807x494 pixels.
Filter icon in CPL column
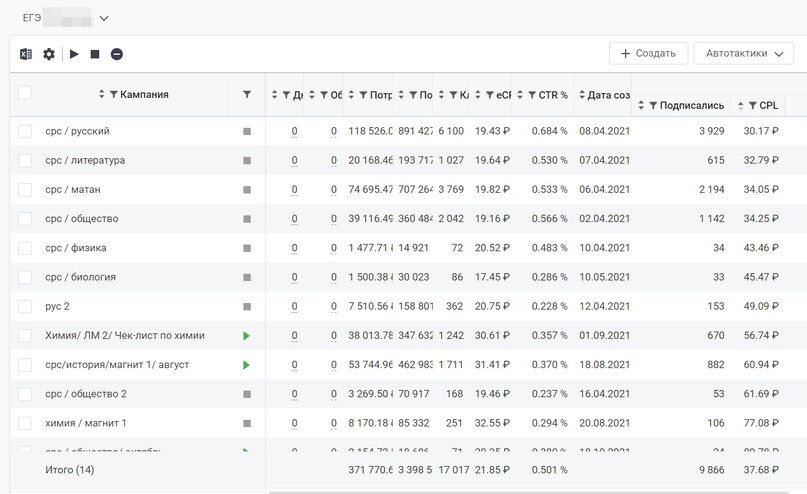752,105
